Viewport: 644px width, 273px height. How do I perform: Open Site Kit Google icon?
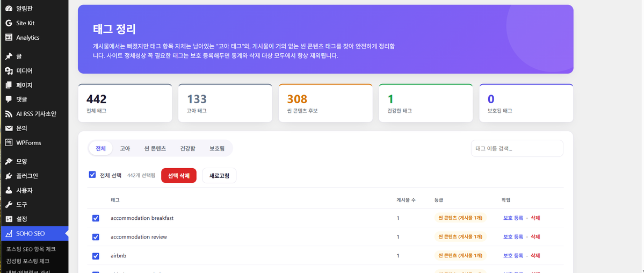(x=9, y=23)
